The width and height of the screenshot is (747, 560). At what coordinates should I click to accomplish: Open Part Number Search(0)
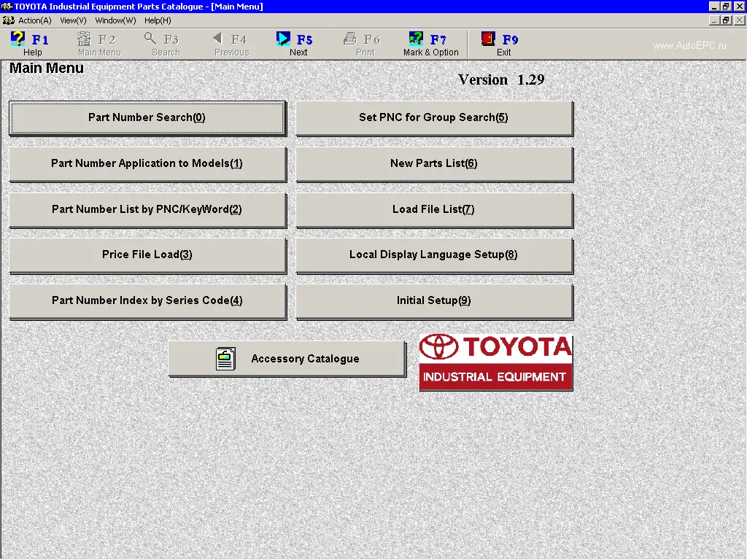147,118
